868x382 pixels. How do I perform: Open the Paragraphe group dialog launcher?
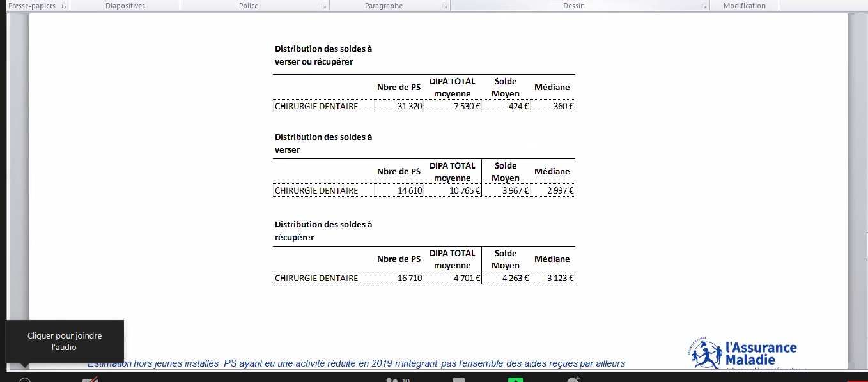point(444,6)
